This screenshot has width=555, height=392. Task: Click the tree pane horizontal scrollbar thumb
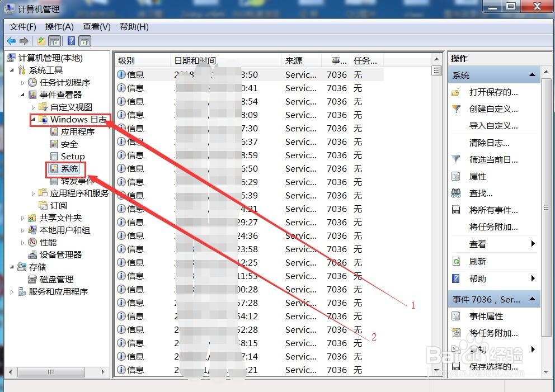51,372
